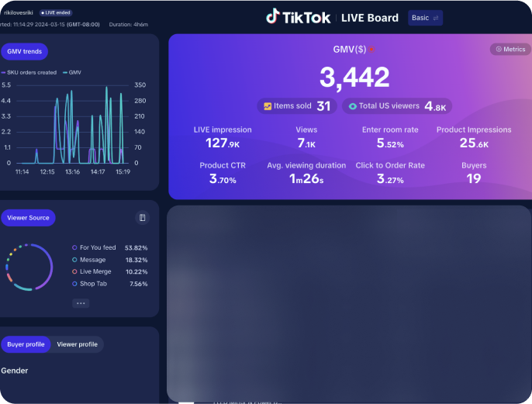This screenshot has height=404, width=532.
Task: Click the Views 7.1K metric
Action: [306, 137]
